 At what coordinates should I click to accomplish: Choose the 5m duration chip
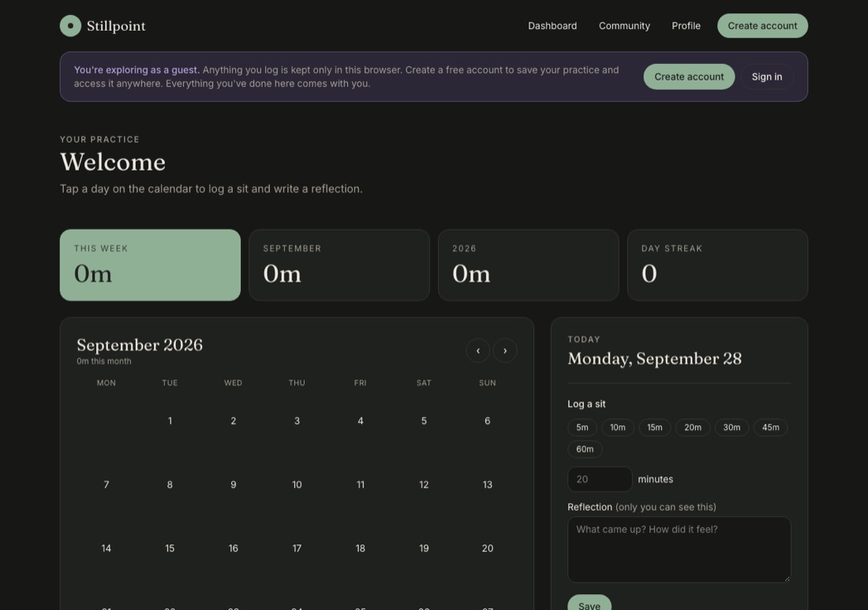pyautogui.click(x=582, y=427)
